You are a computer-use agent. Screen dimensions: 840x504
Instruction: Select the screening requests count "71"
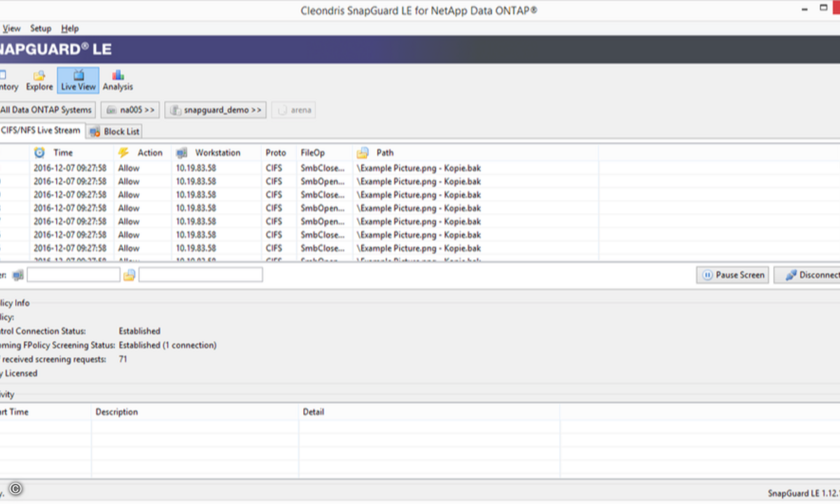click(124, 359)
